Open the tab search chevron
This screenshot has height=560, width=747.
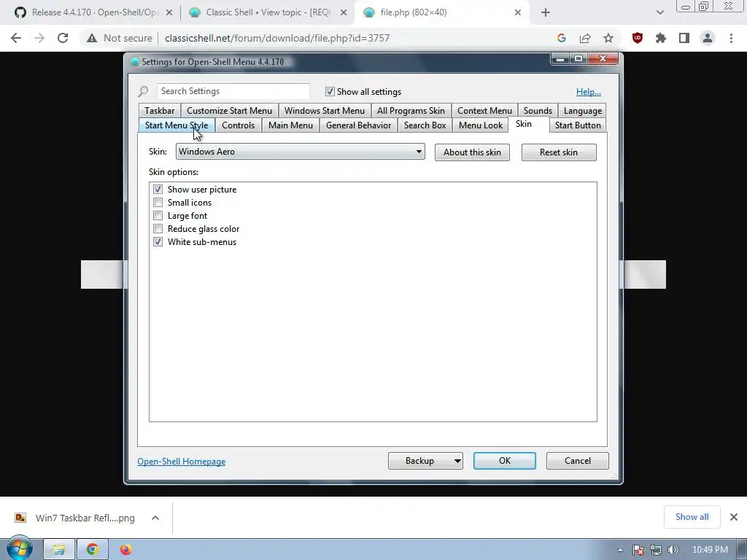(x=659, y=12)
